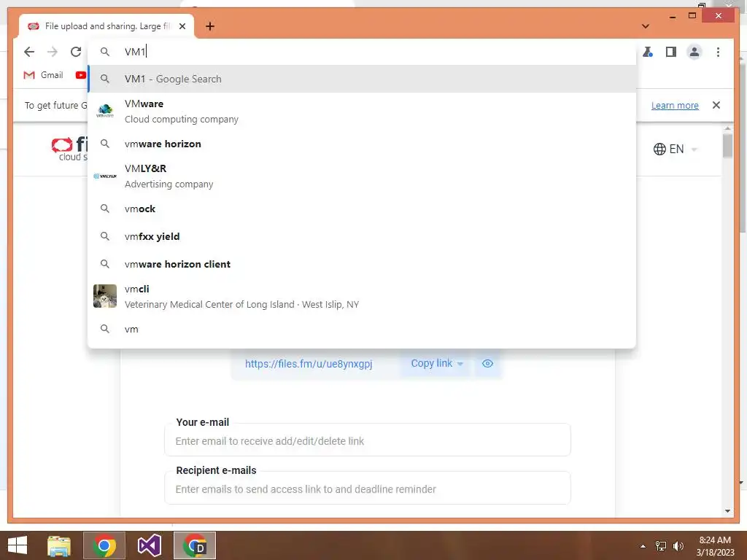Dismiss the update notification bar
747x560 pixels.
tap(716, 105)
